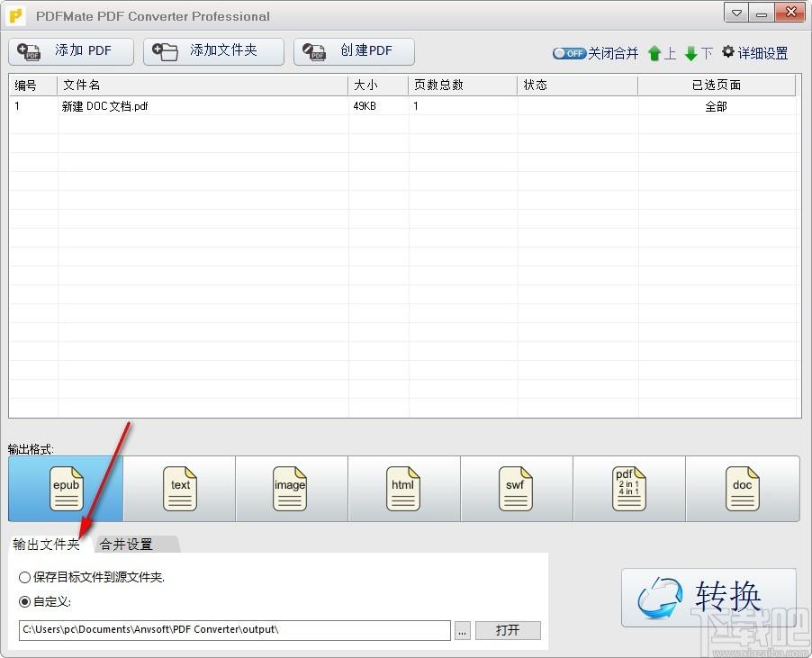Select text output format

179,489
